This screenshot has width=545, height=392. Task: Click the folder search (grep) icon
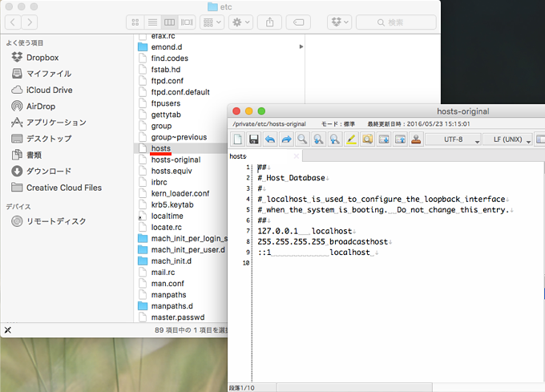click(367, 139)
